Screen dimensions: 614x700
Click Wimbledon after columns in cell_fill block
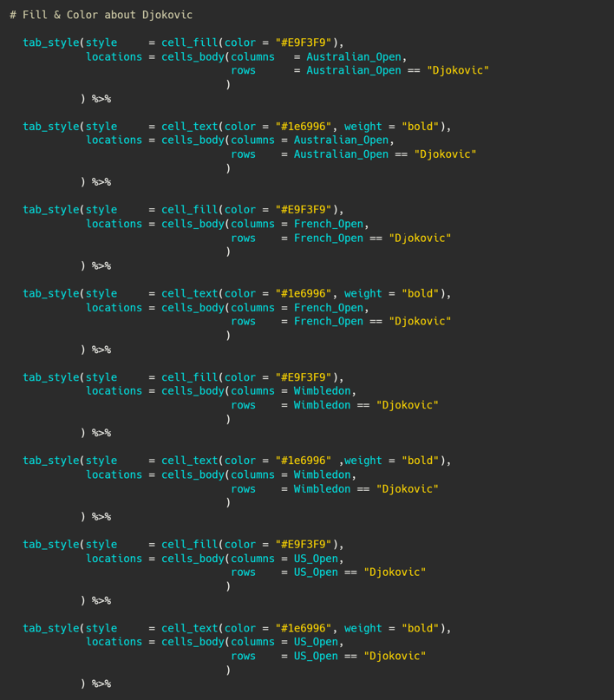[322, 391]
